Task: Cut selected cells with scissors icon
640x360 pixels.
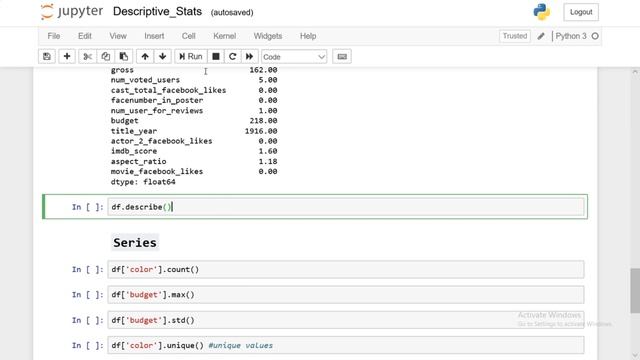Action: pyautogui.click(x=87, y=57)
